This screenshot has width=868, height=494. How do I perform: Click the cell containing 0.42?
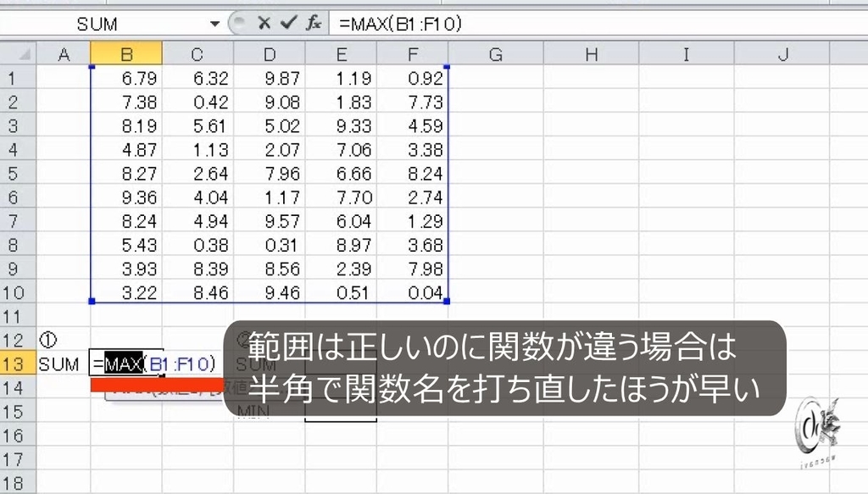198,102
